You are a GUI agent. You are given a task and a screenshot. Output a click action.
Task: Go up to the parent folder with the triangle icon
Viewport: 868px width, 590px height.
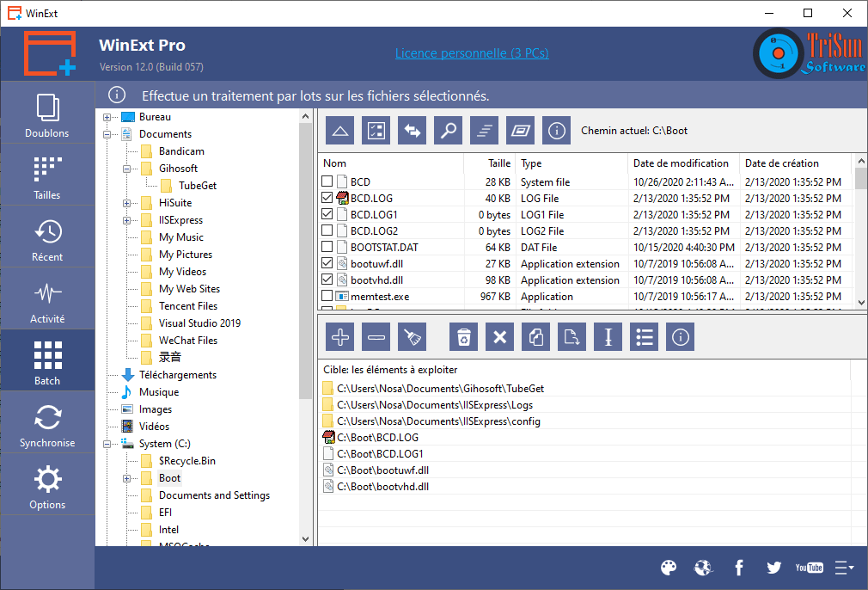click(339, 131)
